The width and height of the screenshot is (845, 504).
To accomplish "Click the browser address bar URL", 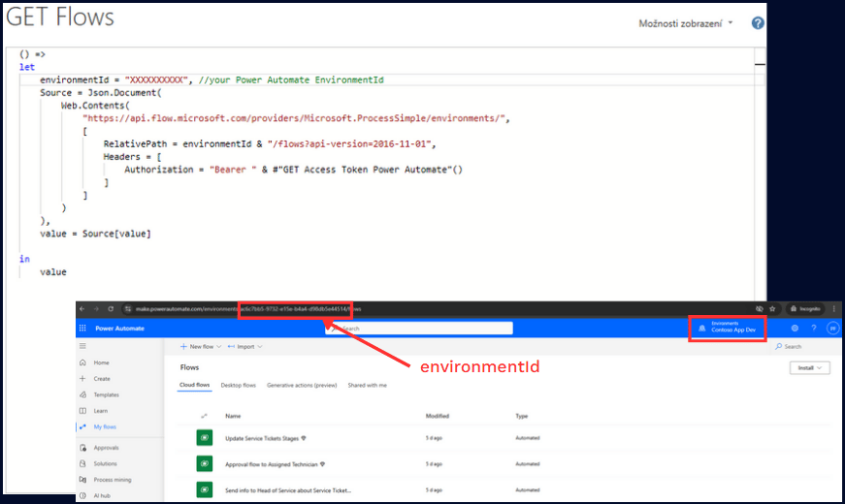I will [x=248, y=309].
